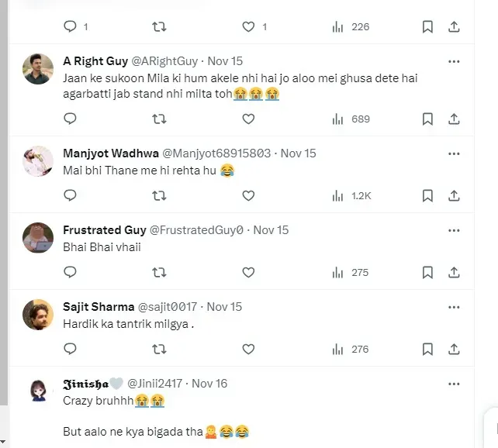Open Nov 16 timestamp on Jinisha's tweet
This screenshot has height=448, width=498.
209,383
